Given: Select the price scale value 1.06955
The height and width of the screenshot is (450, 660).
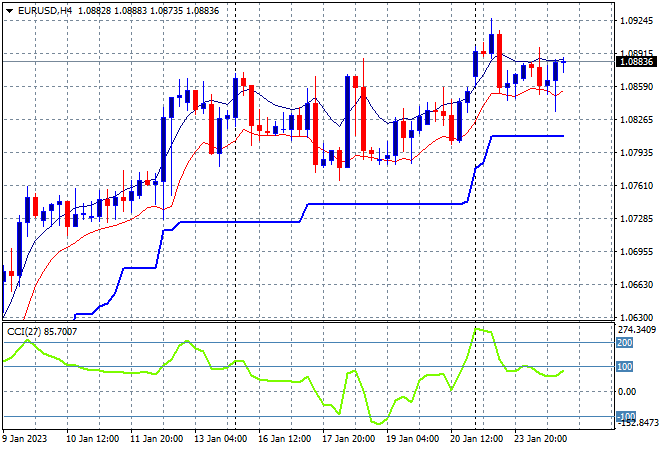Looking at the screenshot, I should coord(637,252).
